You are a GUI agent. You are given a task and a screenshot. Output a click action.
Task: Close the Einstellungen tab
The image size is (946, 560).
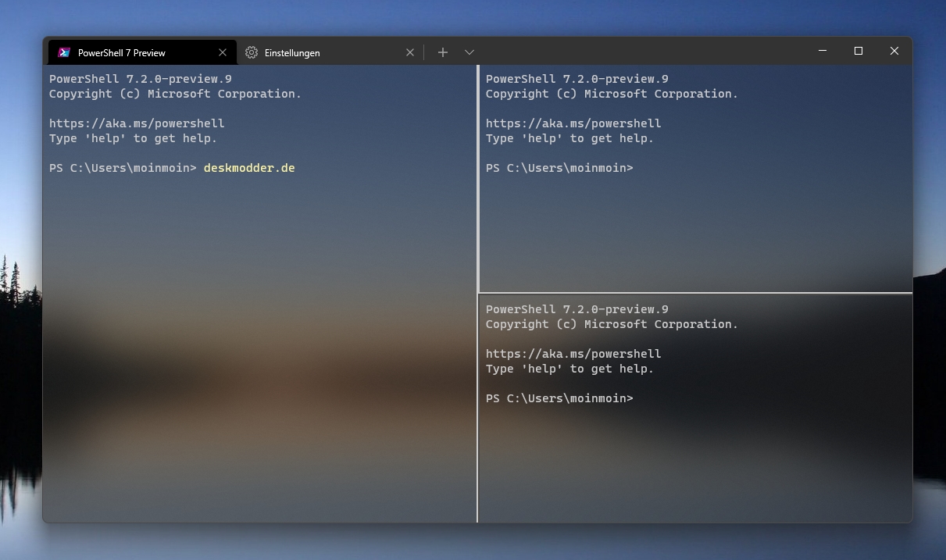410,52
